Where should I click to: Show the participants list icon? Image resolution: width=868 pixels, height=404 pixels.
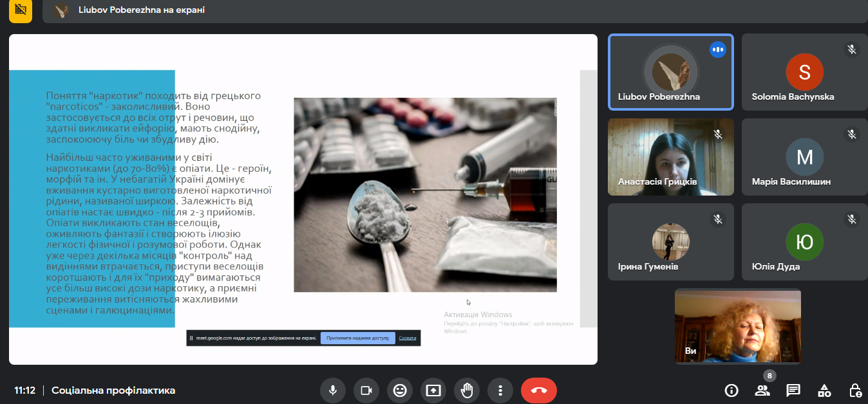(762, 390)
